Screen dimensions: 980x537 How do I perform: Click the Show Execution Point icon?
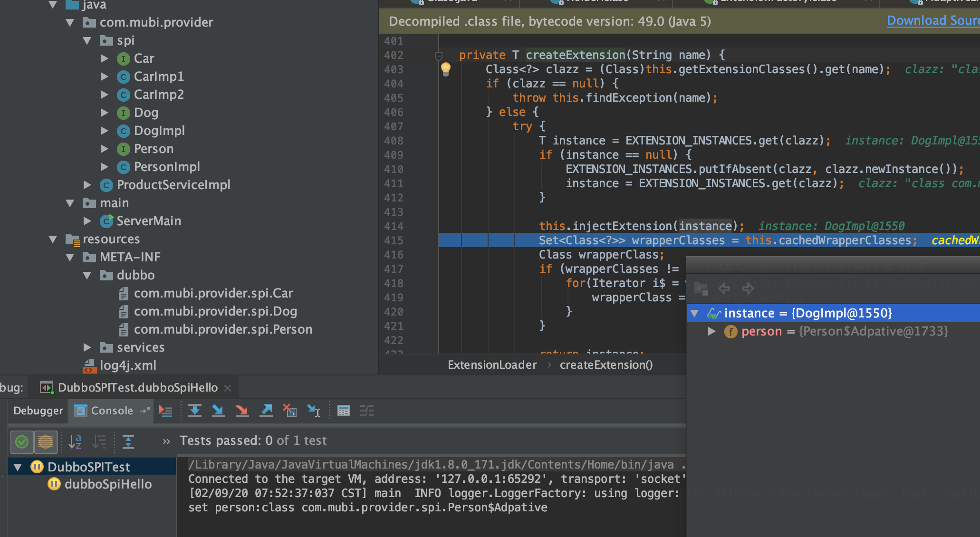[x=165, y=411]
